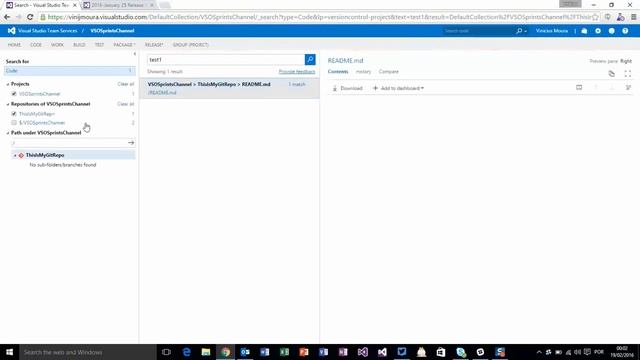Collapse Repositories of VSOSprintsChannel section
This screenshot has height=360, width=640.
[8, 104]
